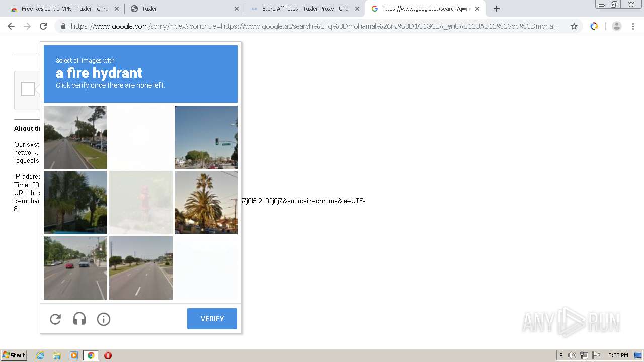Select the empty highway with trees image
Viewport: 644px width, 362px height.
point(141,268)
